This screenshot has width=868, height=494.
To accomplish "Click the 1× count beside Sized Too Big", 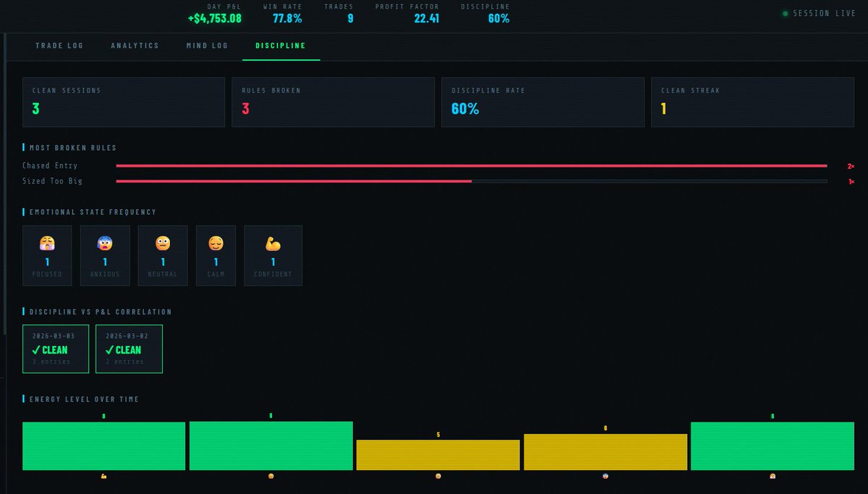I will pos(851,181).
